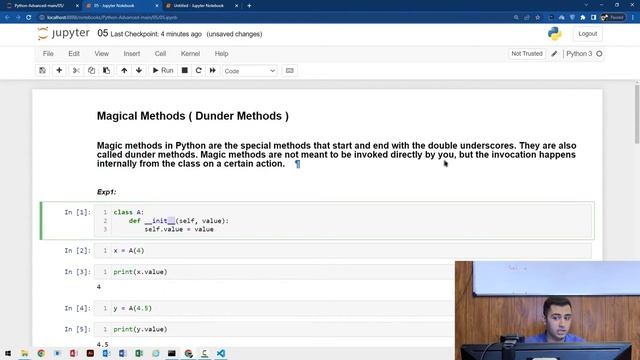
Task: Paste cells below with the clipboard icon
Action: (107, 71)
